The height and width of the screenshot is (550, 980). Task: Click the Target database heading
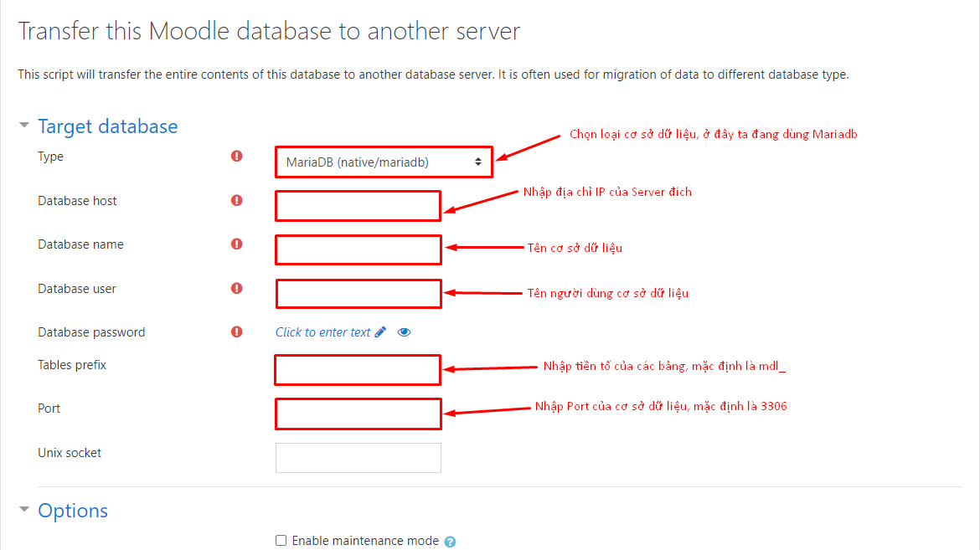pos(107,126)
